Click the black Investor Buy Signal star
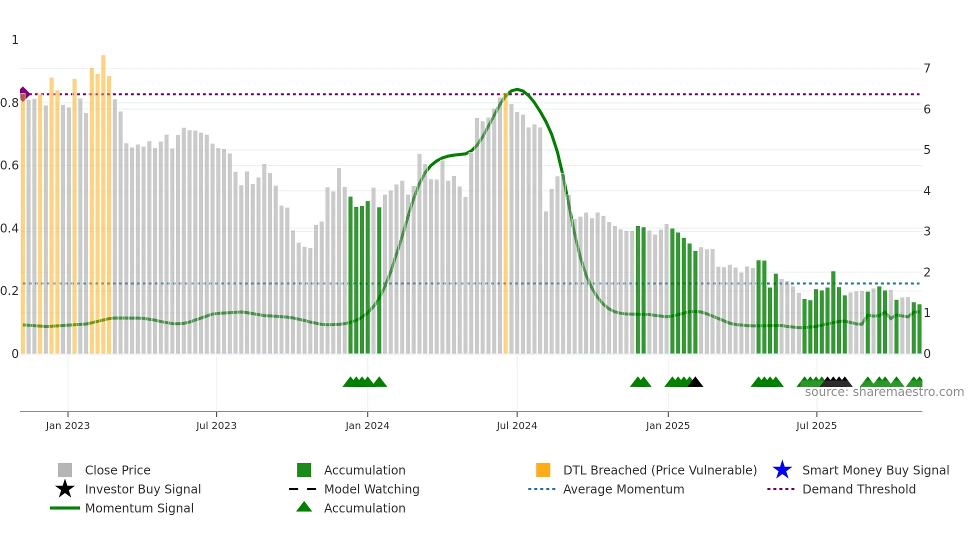980x551 pixels. pyautogui.click(x=65, y=489)
